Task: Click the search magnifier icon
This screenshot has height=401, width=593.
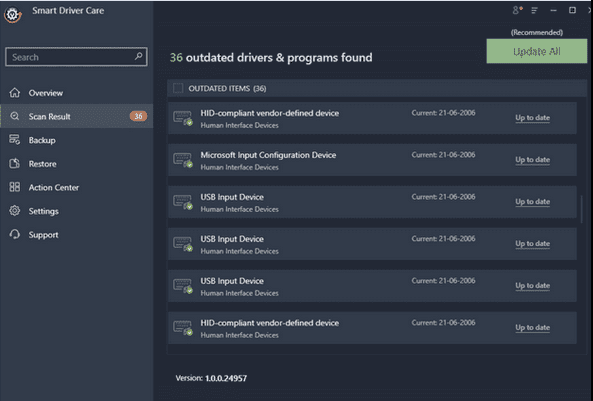Action: (x=138, y=56)
